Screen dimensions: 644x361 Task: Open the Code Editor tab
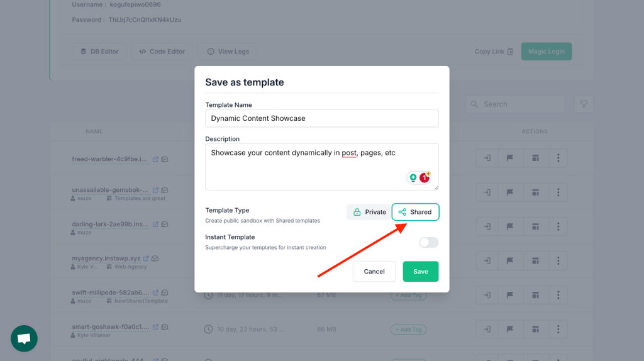162,52
